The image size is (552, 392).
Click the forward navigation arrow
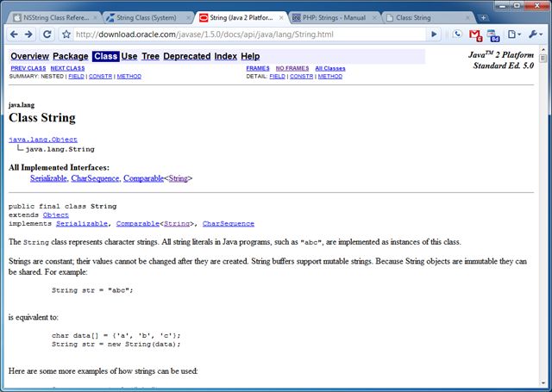[x=28, y=34]
